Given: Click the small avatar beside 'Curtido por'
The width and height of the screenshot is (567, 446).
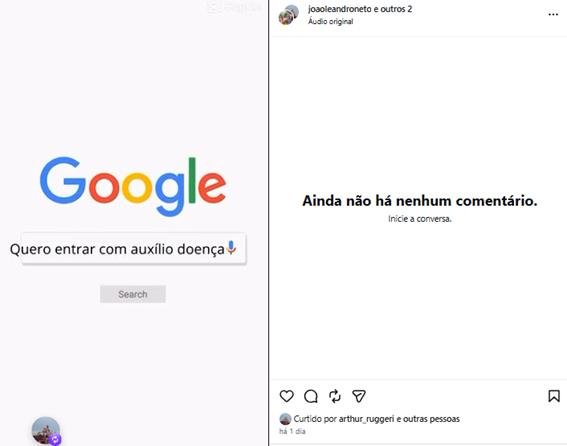Looking at the screenshot, I should (x=285, y=419).
